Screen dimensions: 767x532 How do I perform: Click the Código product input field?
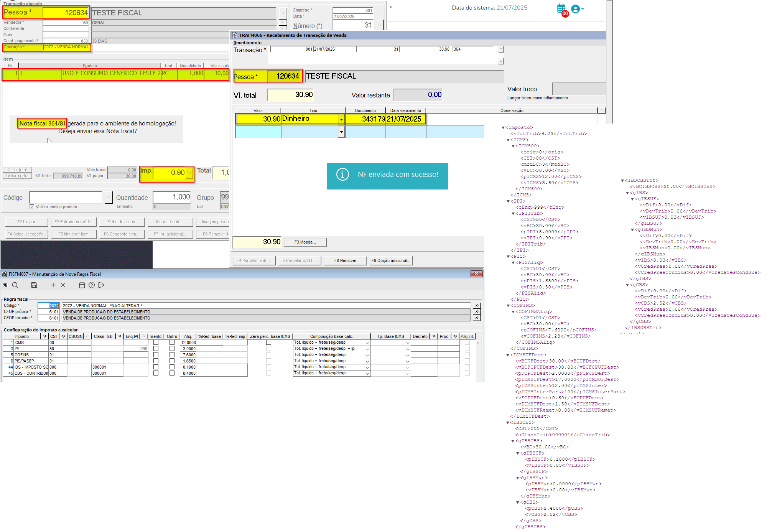[66, 197]
